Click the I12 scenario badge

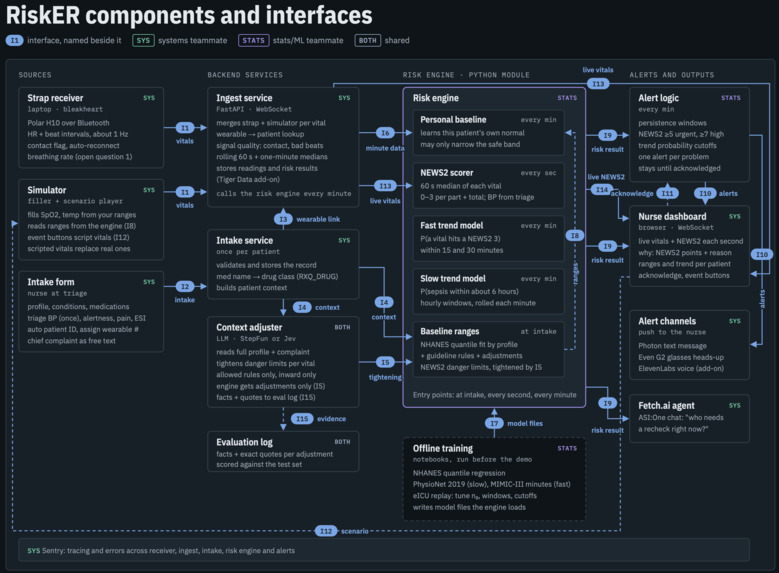[326, 531]
